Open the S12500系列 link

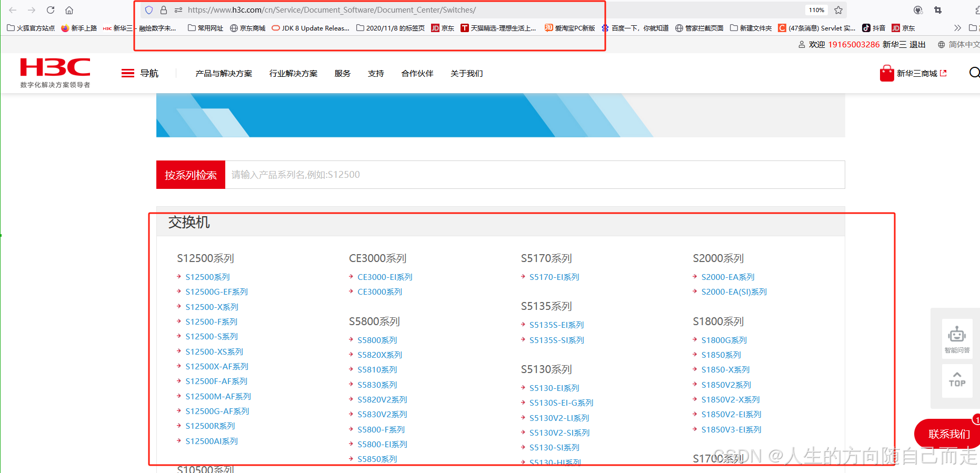(207, 277)
